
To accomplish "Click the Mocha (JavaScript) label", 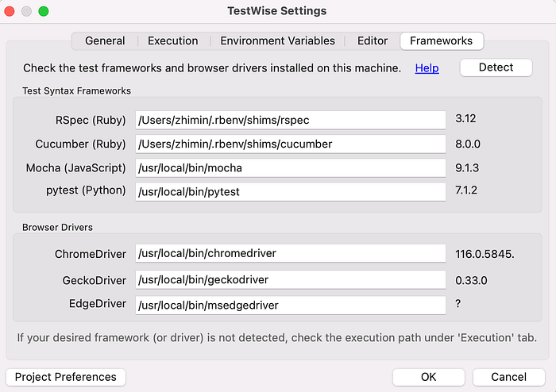I will (x=76, y=167).
